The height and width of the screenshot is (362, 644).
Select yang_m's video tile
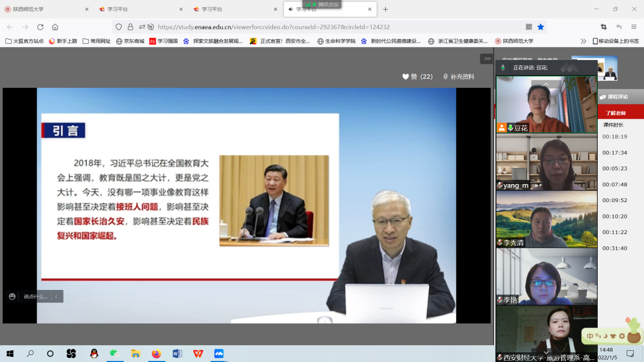(546, 162)
